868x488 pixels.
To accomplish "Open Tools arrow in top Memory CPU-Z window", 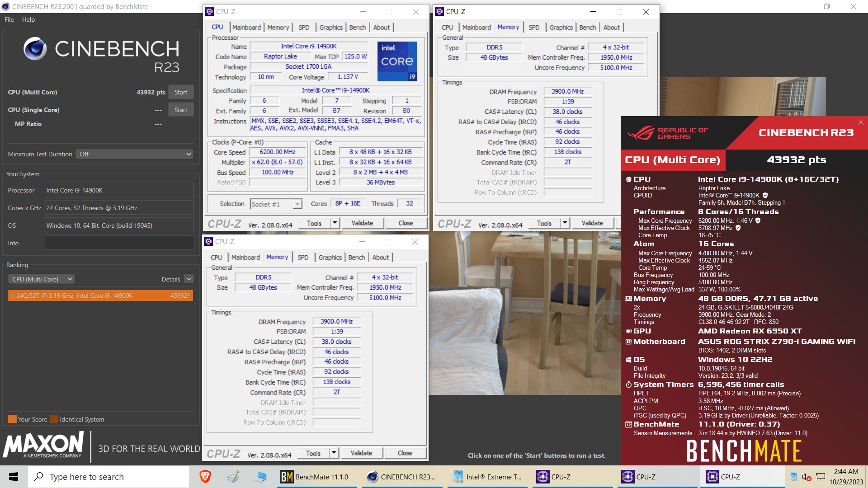I will pyautogui.click(x=565, y=223).
